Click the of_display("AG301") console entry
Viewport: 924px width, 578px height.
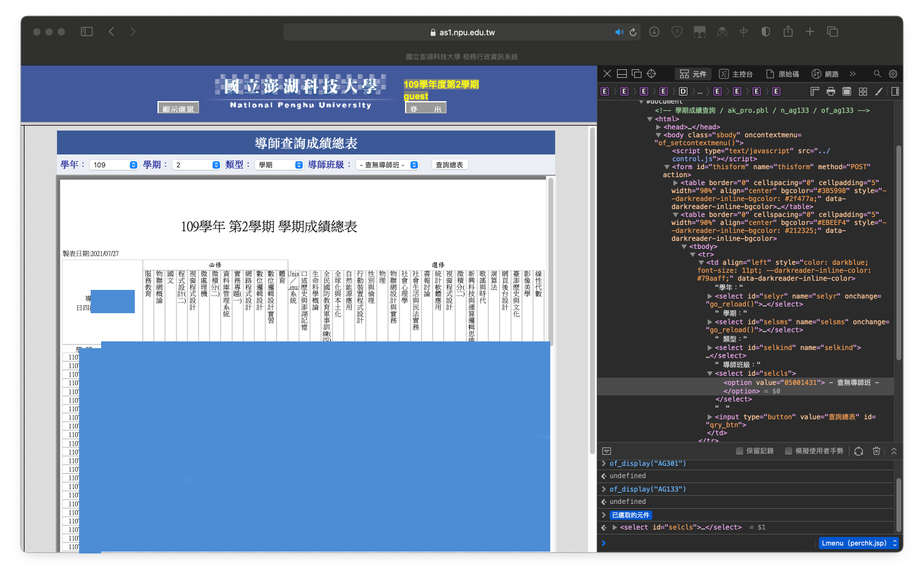coord(648,463)
